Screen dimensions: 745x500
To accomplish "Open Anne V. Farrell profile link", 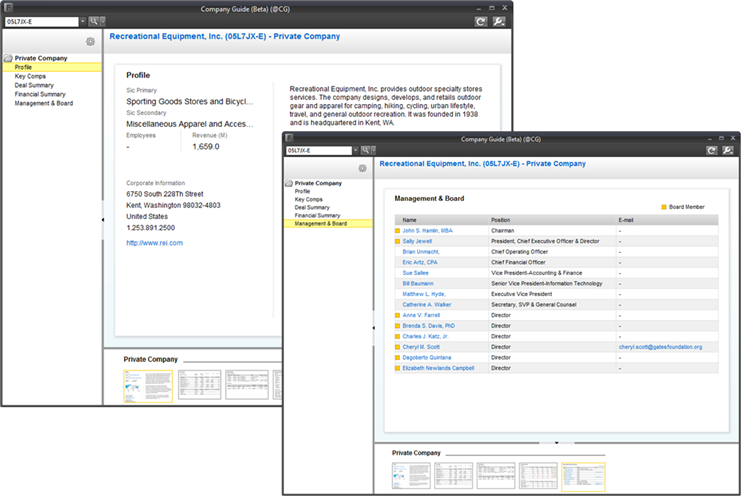I will 421,315.
